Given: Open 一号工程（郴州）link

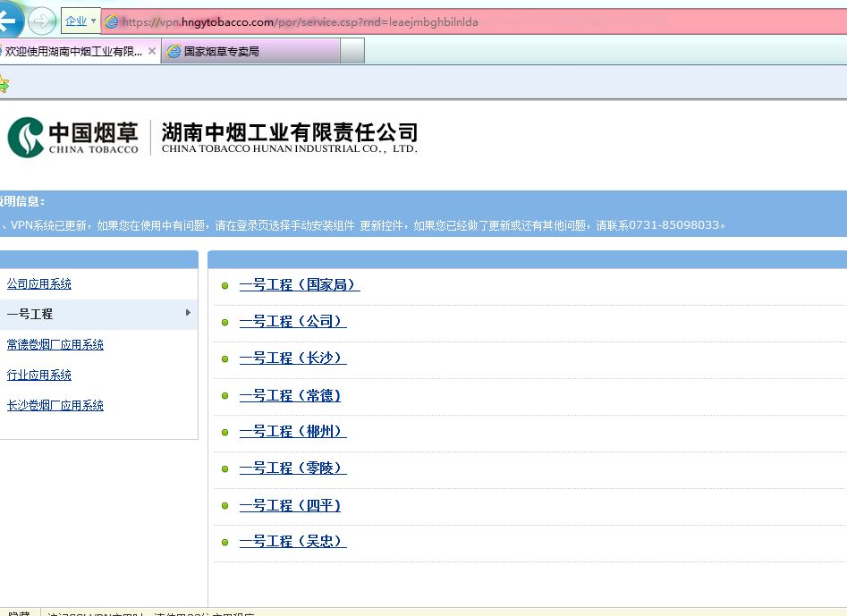Looking at the screenshot, I should [292, 431].
